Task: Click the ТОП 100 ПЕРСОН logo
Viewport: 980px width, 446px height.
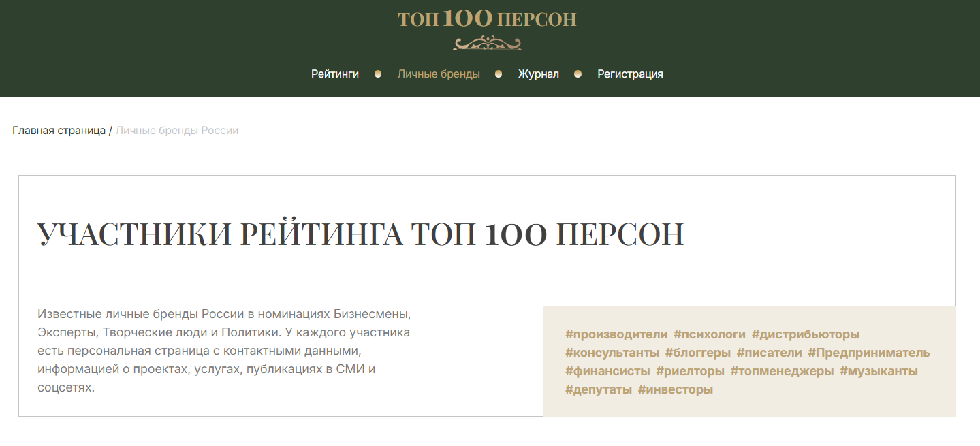Action: click(487, 19)
